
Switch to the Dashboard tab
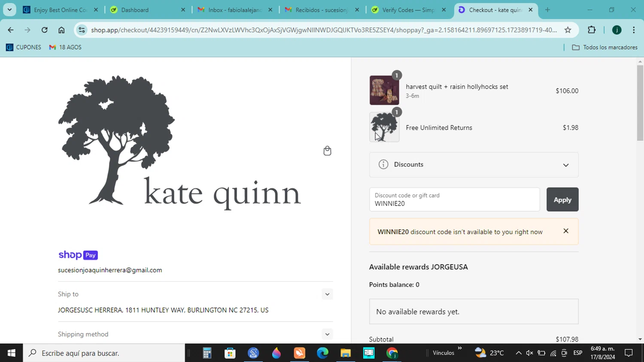point(147,9)
